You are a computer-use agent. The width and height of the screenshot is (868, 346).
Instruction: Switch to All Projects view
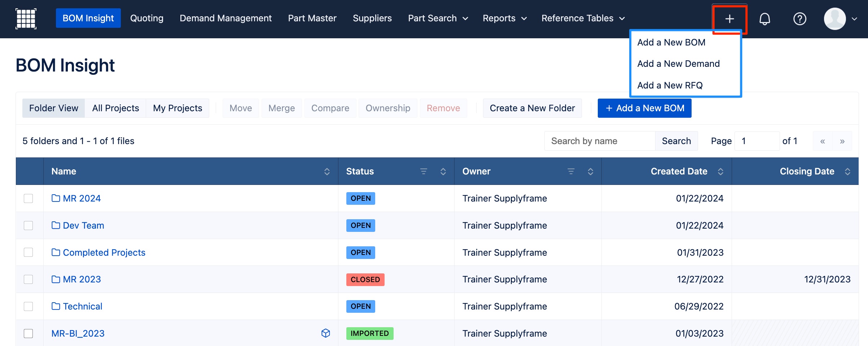(x=115, y=108)
